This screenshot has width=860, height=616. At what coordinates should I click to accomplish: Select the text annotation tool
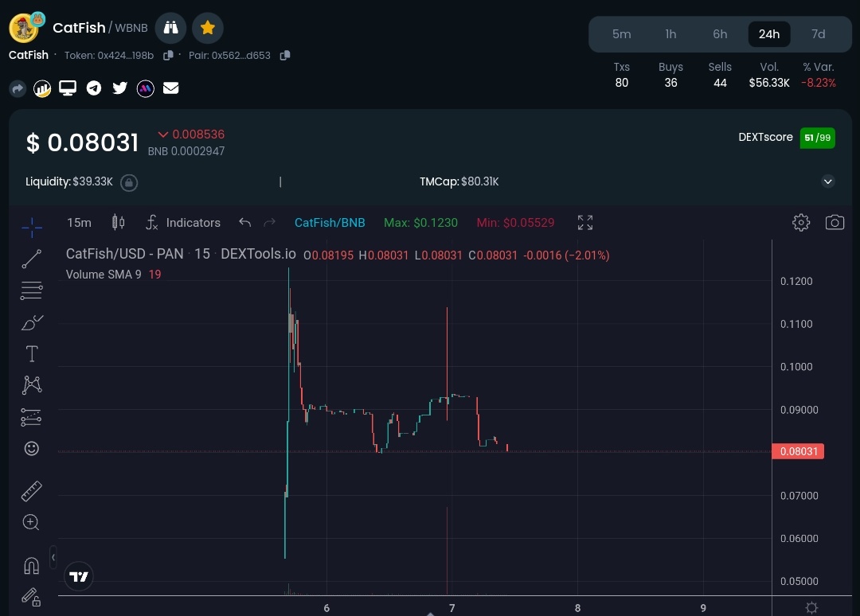(32, 354)
